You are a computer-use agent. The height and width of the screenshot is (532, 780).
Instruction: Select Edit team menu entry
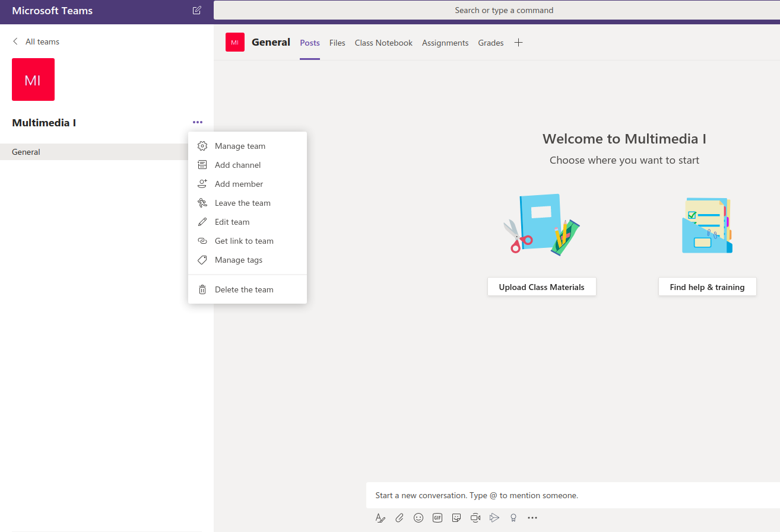point(248,222)
